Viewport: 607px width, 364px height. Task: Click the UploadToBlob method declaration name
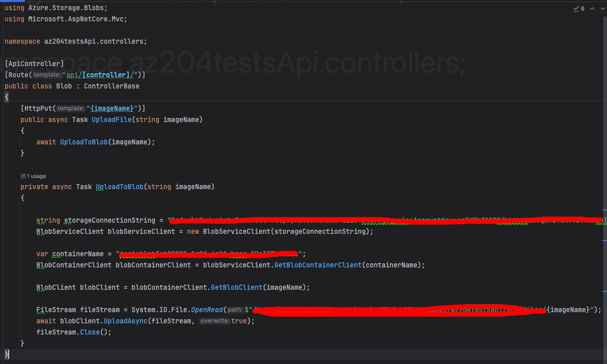(x=120, y=187)
